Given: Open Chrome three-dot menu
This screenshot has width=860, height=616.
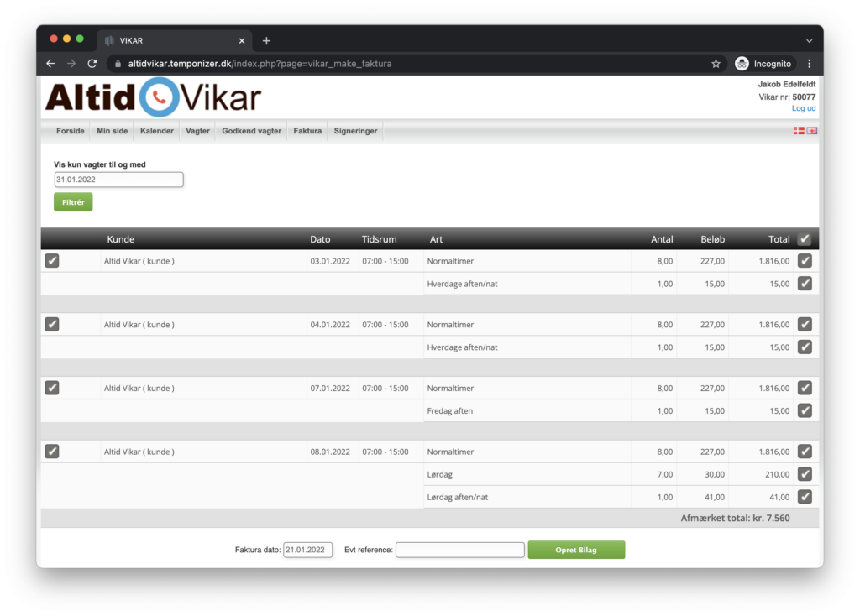Looking at the screenshot, I should (810, 64).
